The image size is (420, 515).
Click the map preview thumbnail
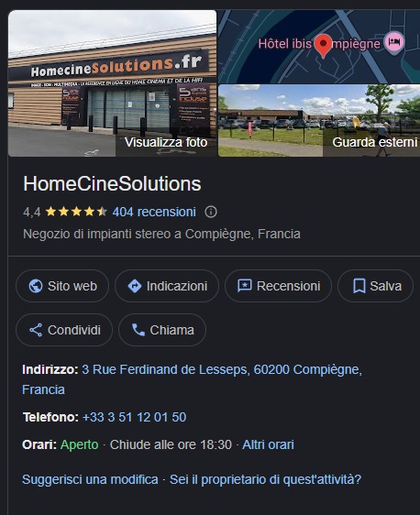(x=319, y=47)
